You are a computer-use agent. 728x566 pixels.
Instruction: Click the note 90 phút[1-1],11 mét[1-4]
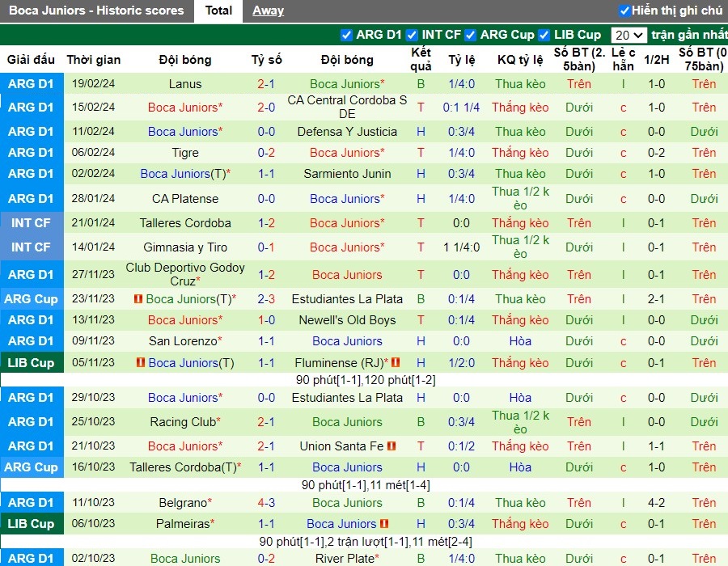tap(366, 485)
